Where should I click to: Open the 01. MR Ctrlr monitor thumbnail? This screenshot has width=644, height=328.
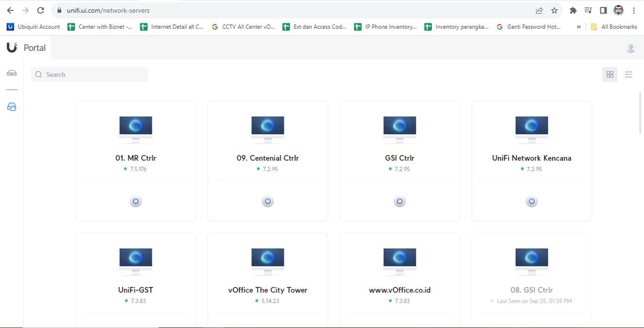(x=136, y=129)
